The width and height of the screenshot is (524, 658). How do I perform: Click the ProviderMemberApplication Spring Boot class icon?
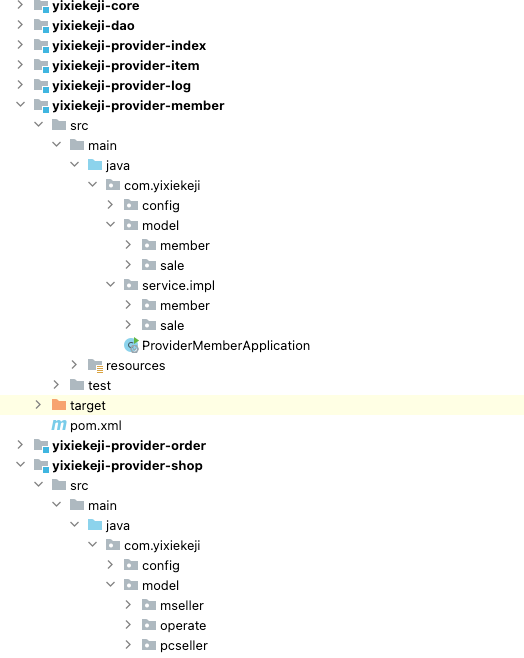point(131,345)
